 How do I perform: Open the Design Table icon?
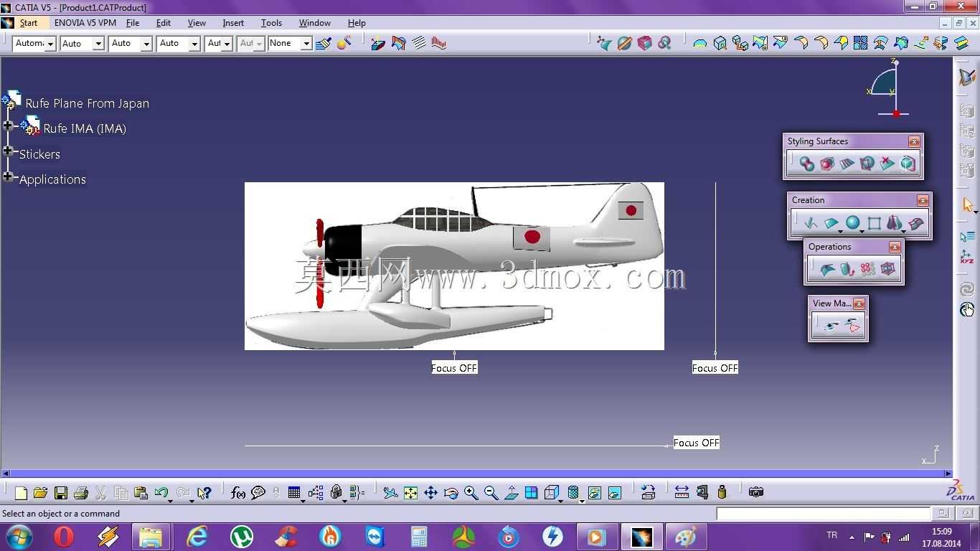click(x=293, y=492)
